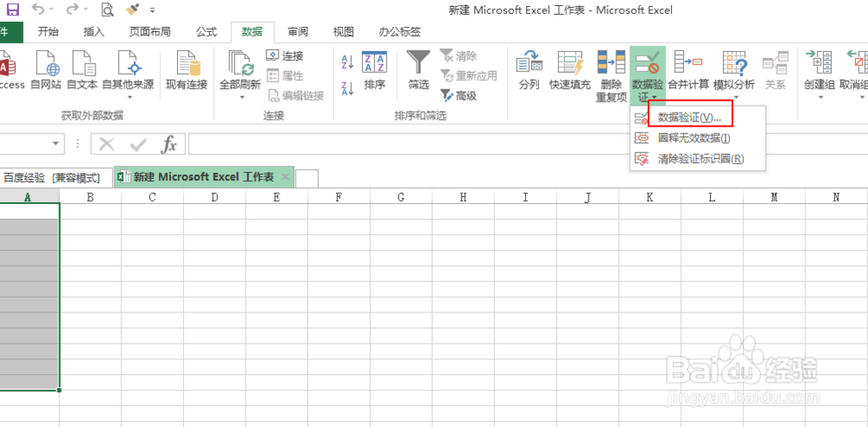Select column G header
This screenshot has width=868, height=427.
pyautogui.click(x=401, y=197)
